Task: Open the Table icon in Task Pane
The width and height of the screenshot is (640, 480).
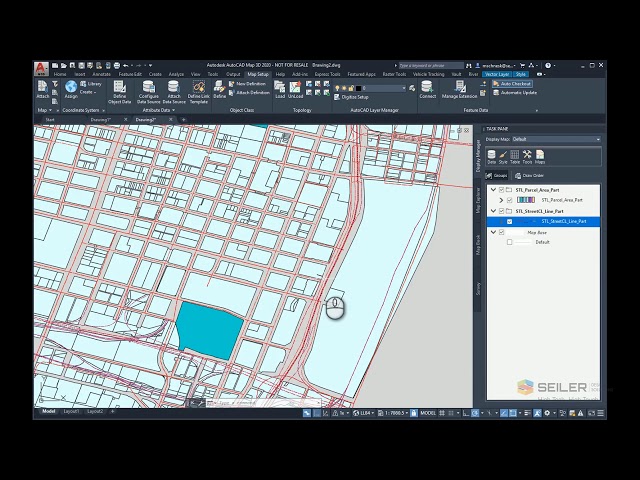Action: 515,157
